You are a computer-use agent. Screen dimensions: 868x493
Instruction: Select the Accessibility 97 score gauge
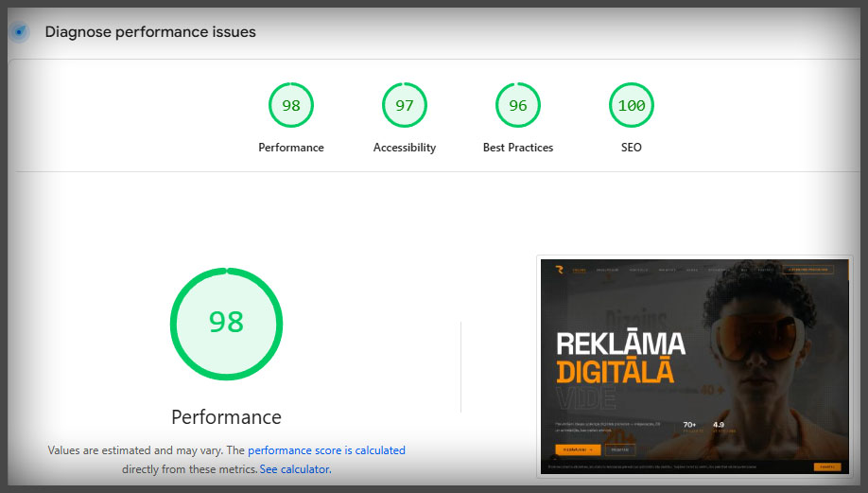[405, 105]
